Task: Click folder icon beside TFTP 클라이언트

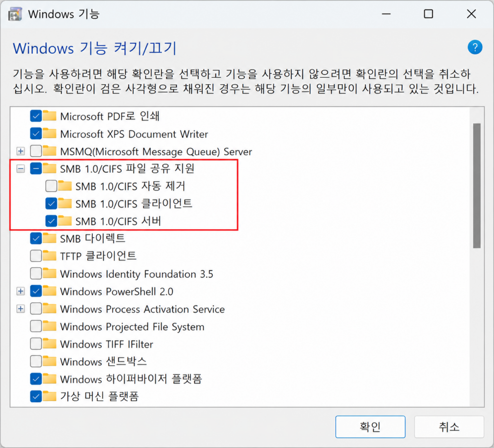Action: (50, 256)
